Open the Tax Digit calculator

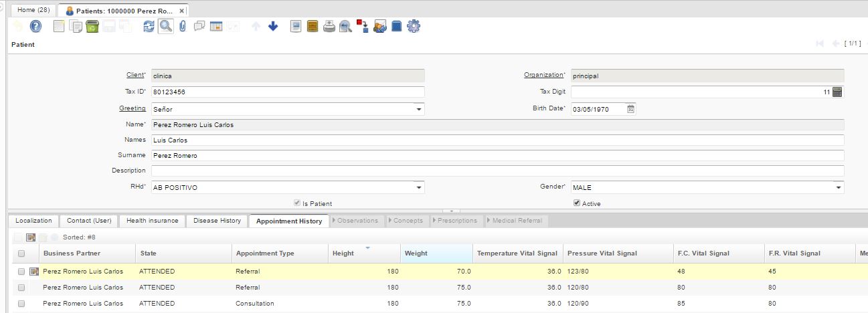[837, 92]
